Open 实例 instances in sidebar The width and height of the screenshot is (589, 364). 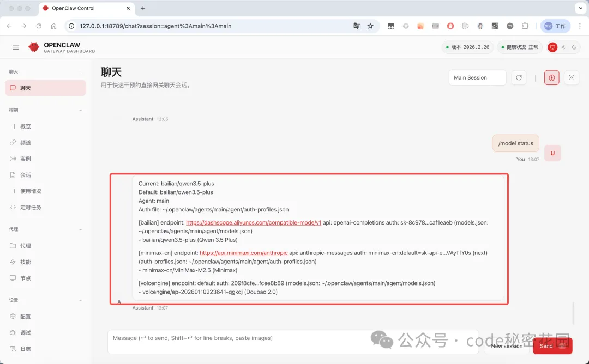tap(45, 159)
